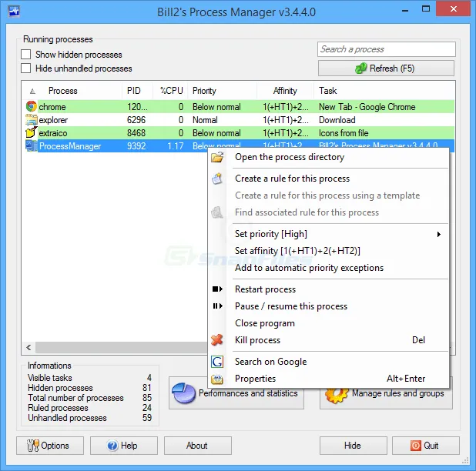Click the folder icon beside Open the process directory
Viewport: 476px width, 471px height.
(x=217, y=157)
